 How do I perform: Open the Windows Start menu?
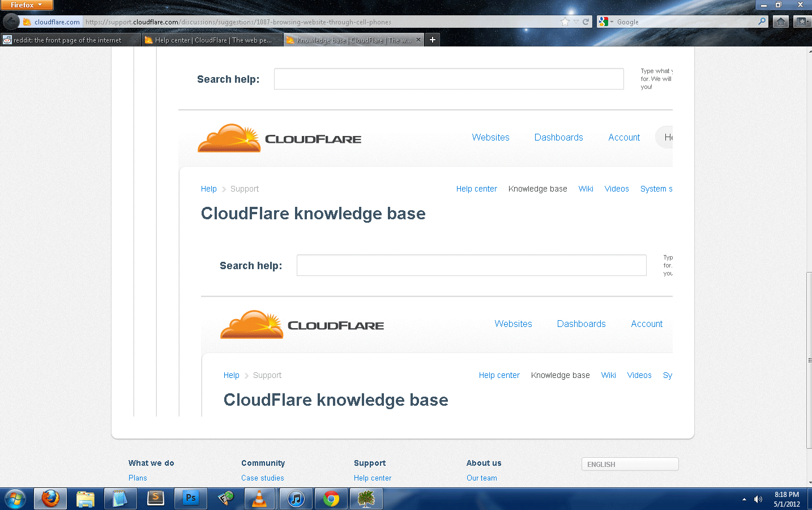pos(15,499)
